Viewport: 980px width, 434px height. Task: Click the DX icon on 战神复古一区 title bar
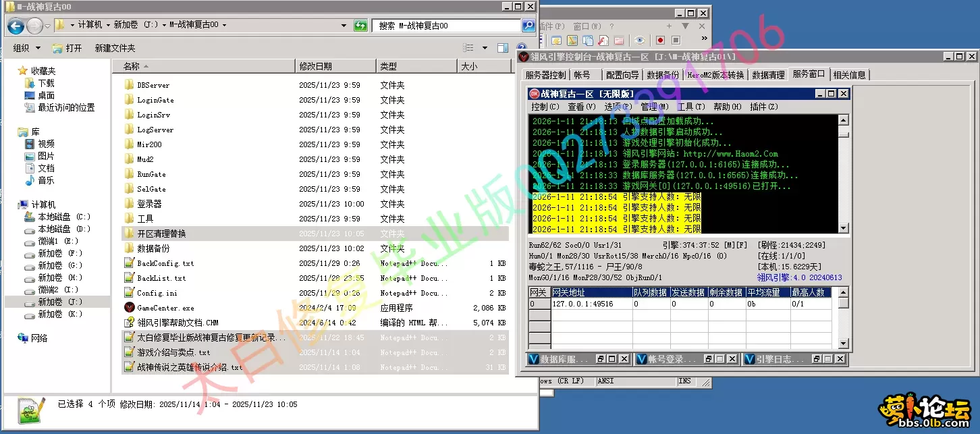pos(534,93)
